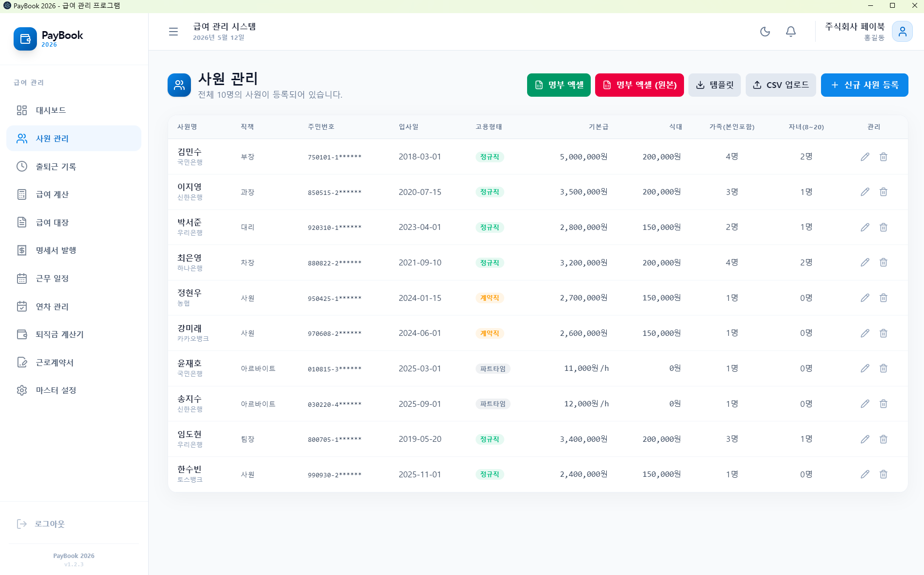924x575 pixels.
Task: Toggle the hamburger sidebar menu
Action: tap(173, 32)
